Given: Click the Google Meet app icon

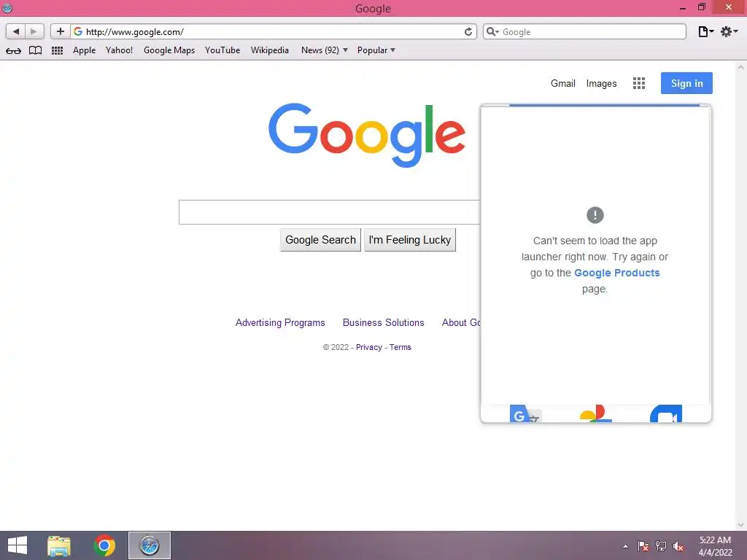Looking at the screenshot, I should point(666,413).
